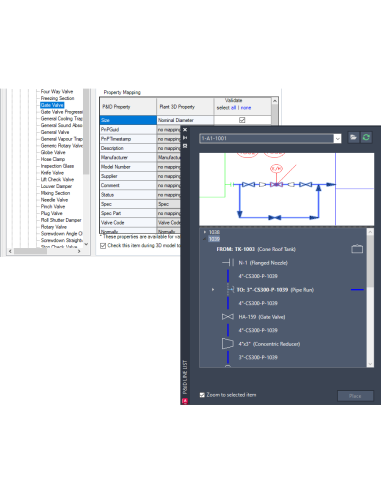
Task: Select Gate Valve in class tree
Action: pyautogui.click(x=52, y=105)
